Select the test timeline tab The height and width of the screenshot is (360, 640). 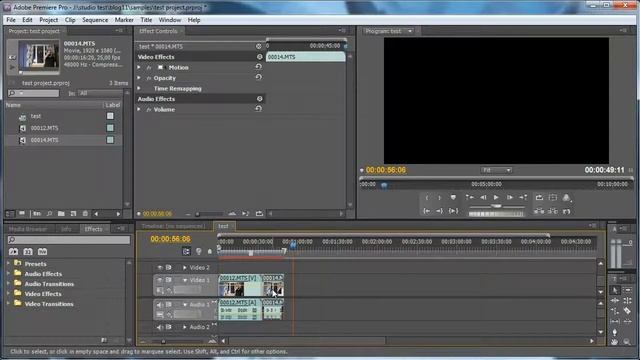click(223, 226)
